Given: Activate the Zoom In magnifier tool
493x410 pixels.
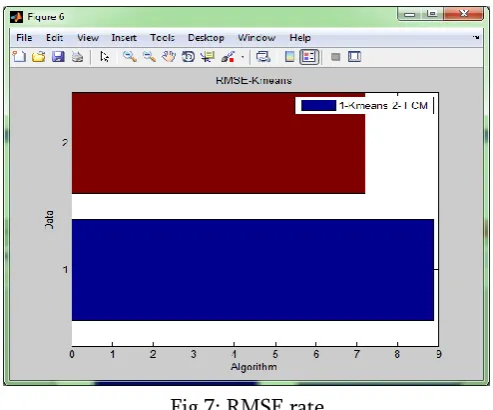Looking at the screenshot, I should pyautogui.click(x=130, y=57).
